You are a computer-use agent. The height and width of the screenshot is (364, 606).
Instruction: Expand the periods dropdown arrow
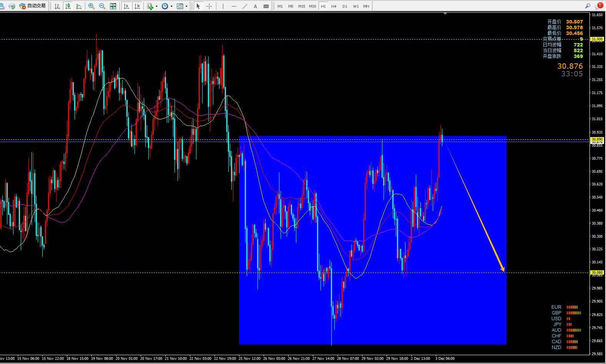coord(171,6)
